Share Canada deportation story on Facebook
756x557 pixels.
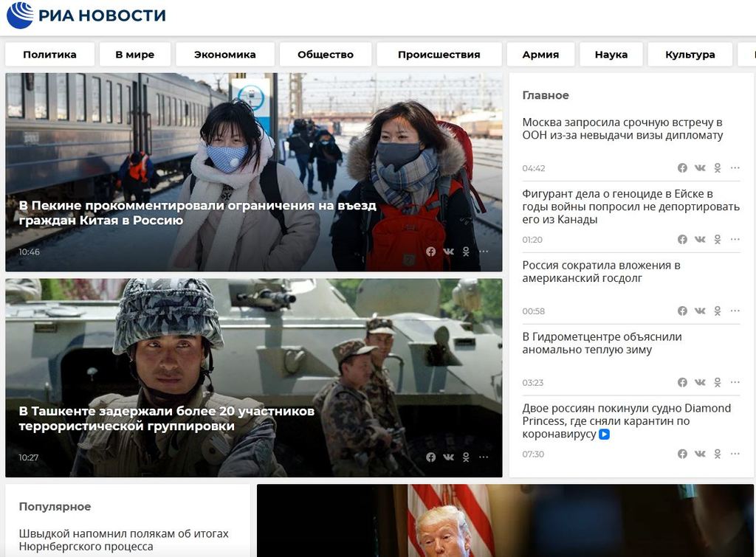pos(682,240)
